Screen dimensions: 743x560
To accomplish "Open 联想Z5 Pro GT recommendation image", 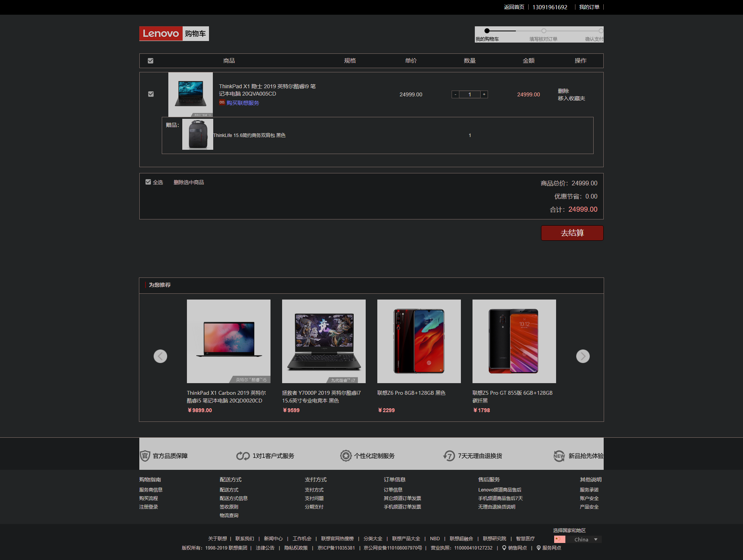I will tap(514, 341).
